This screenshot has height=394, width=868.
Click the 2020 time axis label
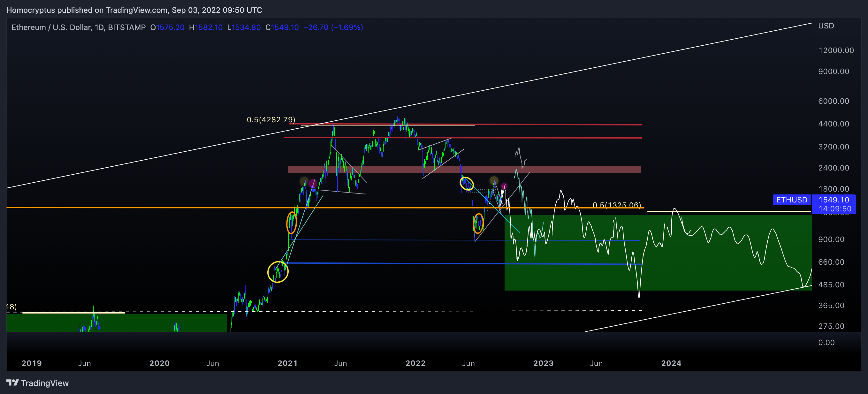pos(159,363)
